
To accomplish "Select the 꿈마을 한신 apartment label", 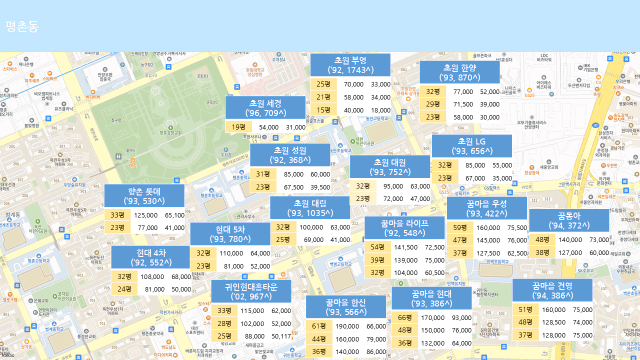I will pos(346,307).
